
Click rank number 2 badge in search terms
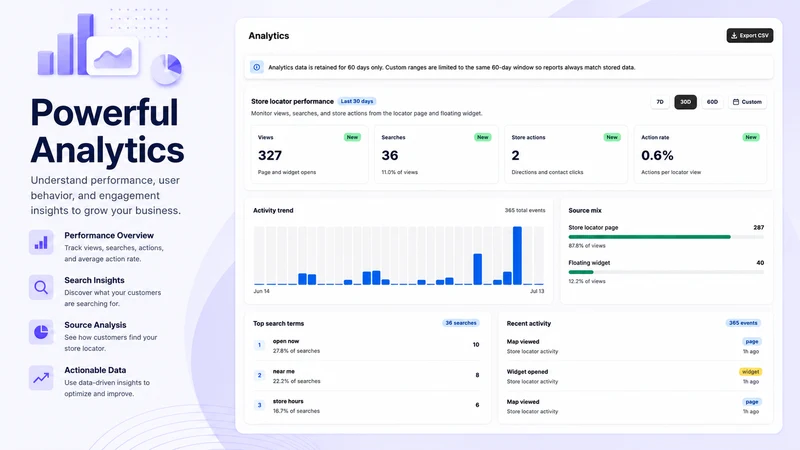tap(259, 376)
